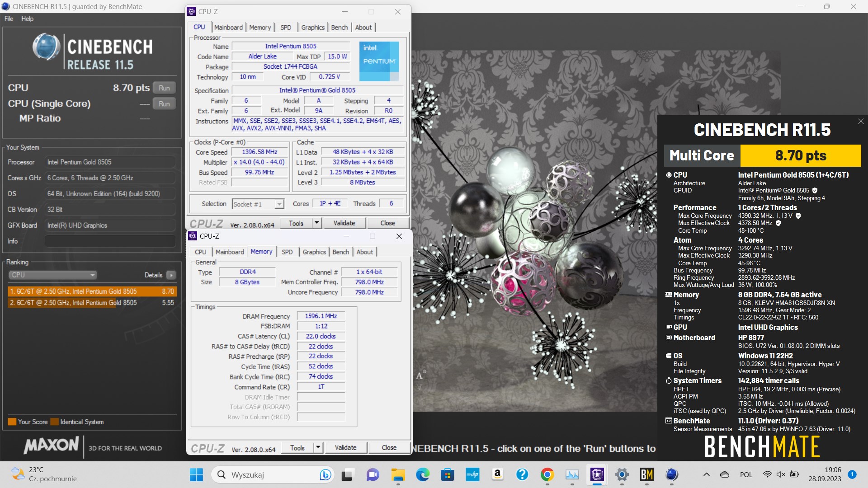The height and width of the screenshot is (488, 868).
Task: Open Bench tab in top CPU-Z window
Action: [x=339, y=27]
